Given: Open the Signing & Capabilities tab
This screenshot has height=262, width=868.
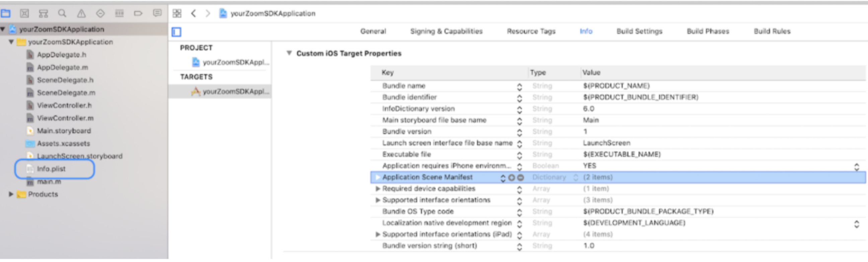Looking at the screenshot, I should tap(446, 31).
